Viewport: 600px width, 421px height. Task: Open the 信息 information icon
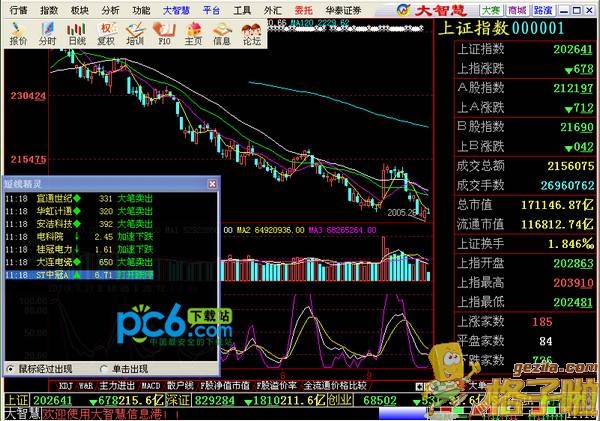[x=222, y=34]
